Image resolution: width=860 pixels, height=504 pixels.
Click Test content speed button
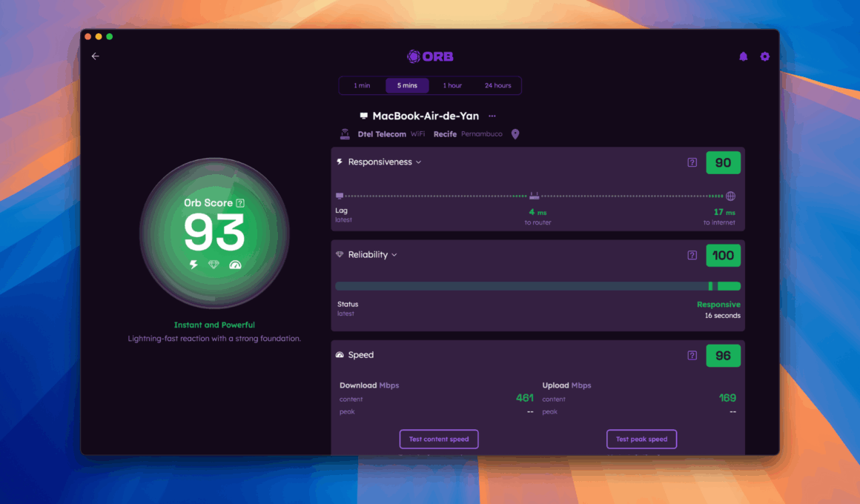point(439,440)
